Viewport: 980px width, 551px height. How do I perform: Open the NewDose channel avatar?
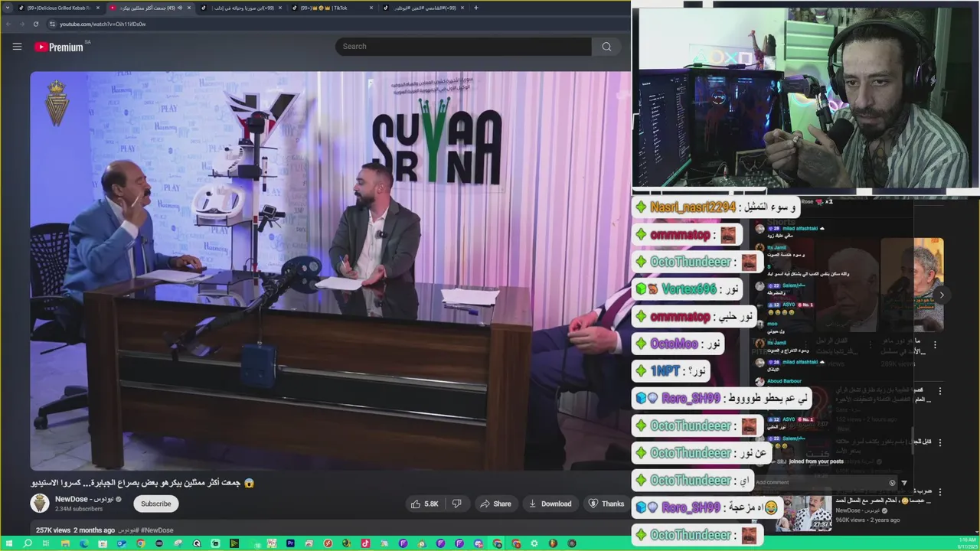click(40, 504)
